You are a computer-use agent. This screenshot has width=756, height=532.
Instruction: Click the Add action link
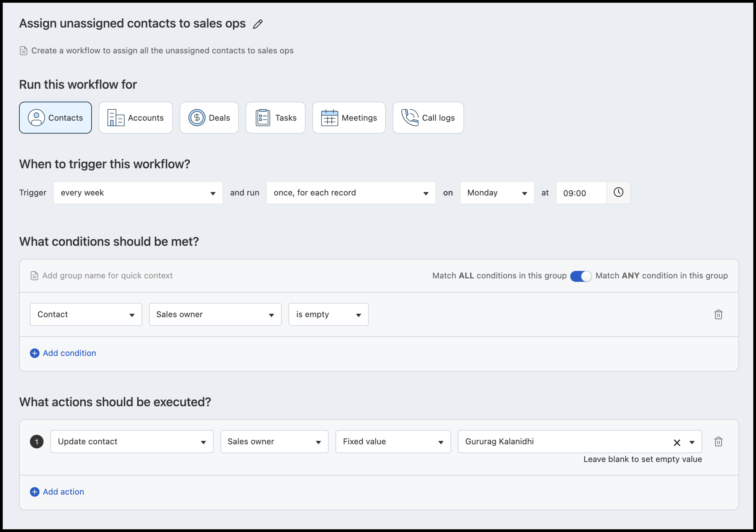64,492
